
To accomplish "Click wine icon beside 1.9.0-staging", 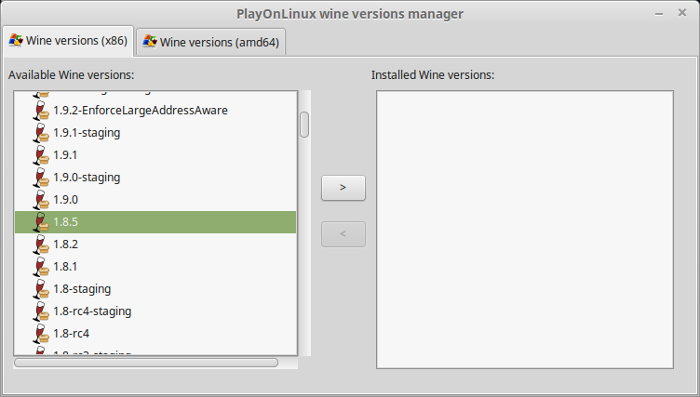I will pos(41,177).
